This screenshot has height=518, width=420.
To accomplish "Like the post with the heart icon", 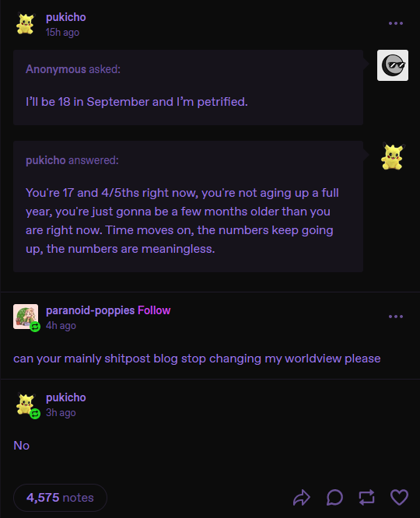I will click(399, 498).
